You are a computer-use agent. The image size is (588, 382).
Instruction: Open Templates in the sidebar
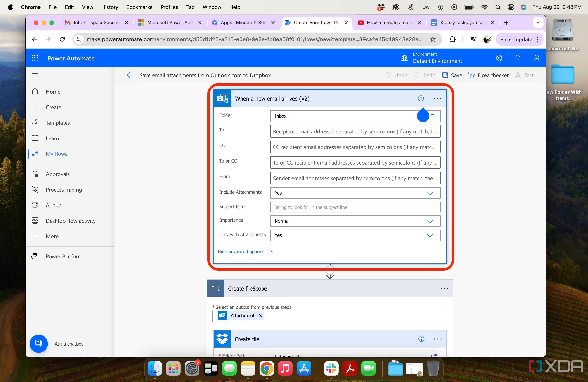pos(58,123)
